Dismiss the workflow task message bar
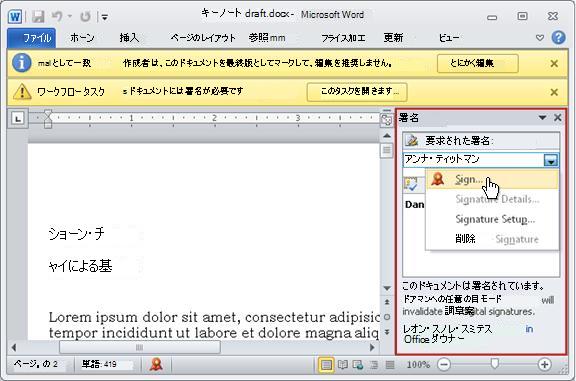 click(x=554, y=92)
